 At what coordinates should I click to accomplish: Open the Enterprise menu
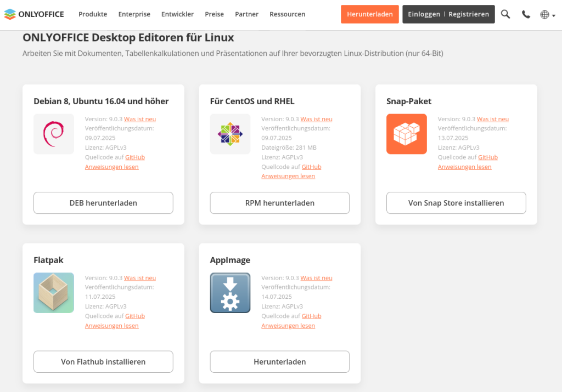[x=134, y=14]
